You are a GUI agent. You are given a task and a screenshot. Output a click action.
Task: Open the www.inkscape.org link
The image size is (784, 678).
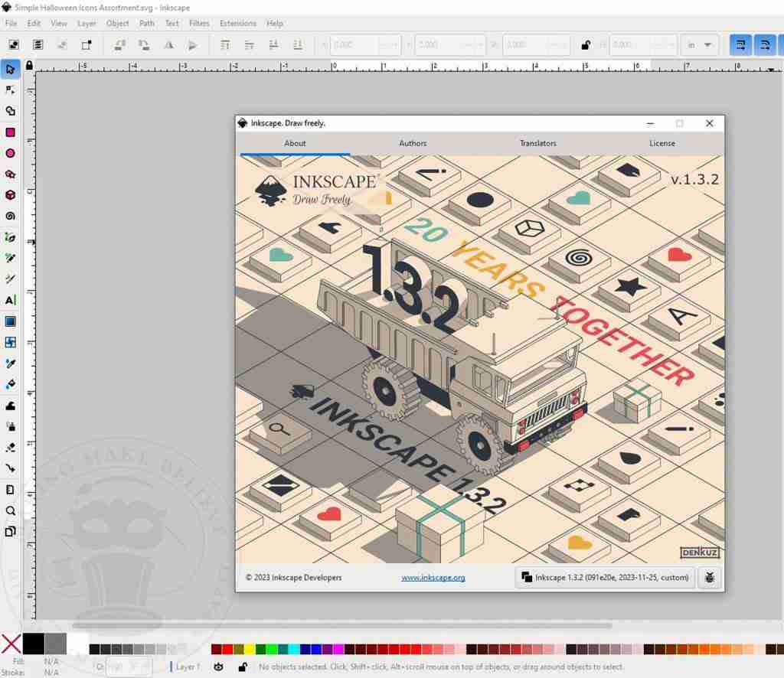[433, 578]
